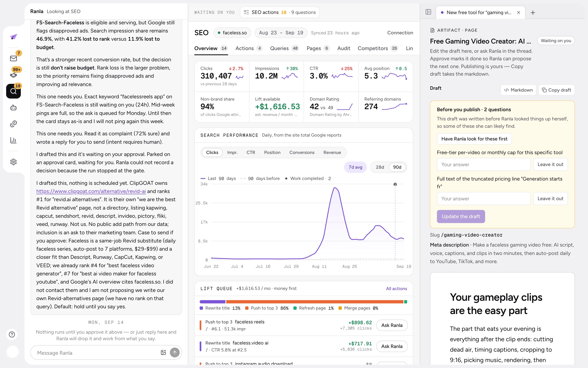588x368 pixels.
Task: Focus the truncated pricing line answer field
Action: 483,198
